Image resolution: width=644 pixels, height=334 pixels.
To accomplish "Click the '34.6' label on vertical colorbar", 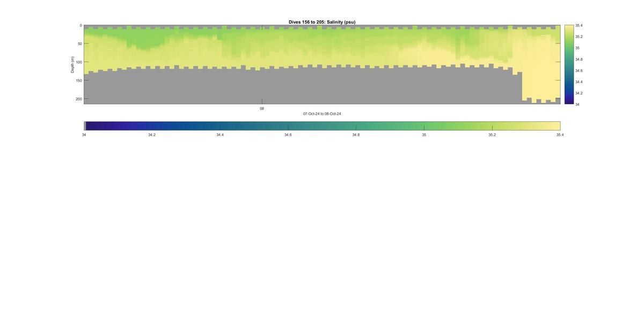I will [x=579, y=70].
